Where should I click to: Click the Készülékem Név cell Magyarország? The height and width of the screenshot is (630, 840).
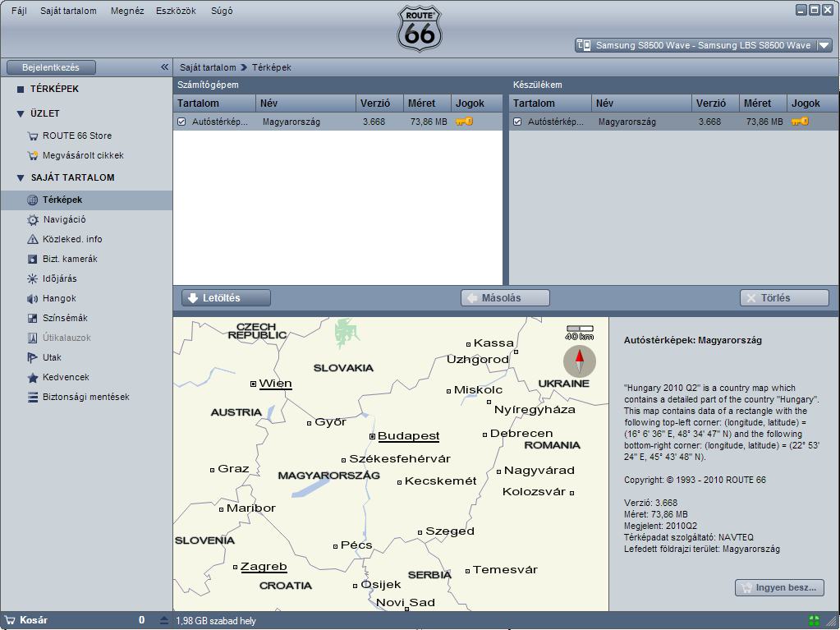627,122
